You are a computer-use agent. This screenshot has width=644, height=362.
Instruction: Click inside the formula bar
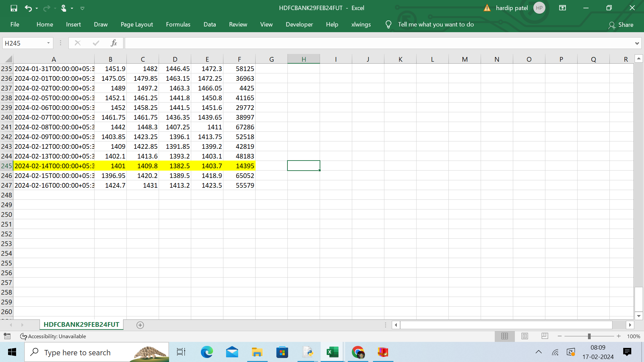[x=379, y=43]
